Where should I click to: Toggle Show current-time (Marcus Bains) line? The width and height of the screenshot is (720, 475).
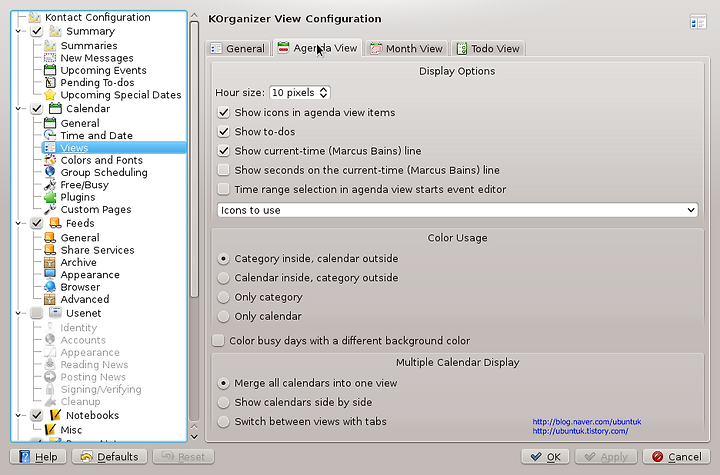click(x=224, y=151)
